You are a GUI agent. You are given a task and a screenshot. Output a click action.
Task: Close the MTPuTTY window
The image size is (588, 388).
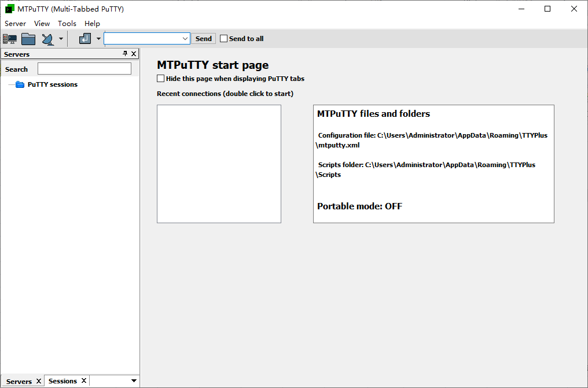[574, 9]
